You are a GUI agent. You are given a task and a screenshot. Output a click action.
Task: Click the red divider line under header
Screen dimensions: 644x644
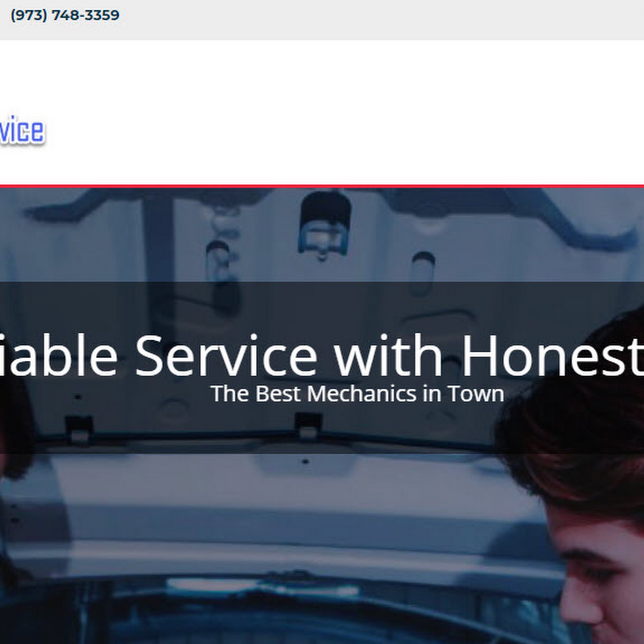click(x=322, y=186)
